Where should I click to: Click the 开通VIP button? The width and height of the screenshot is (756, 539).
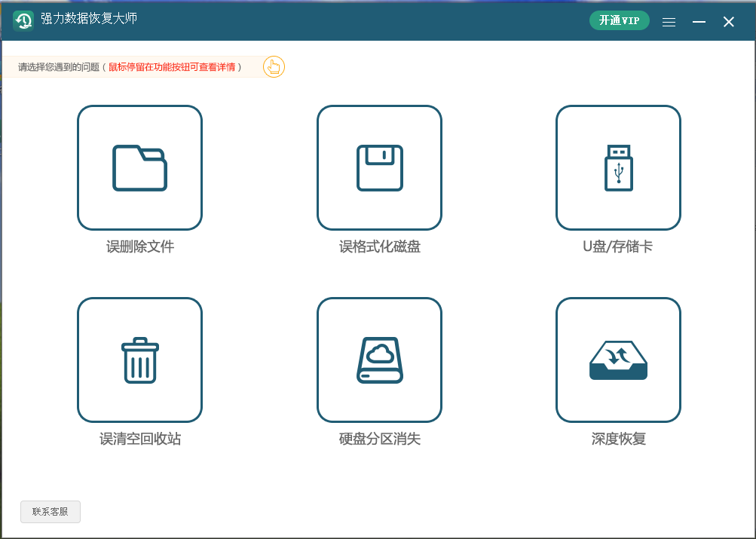pos(619,21)
